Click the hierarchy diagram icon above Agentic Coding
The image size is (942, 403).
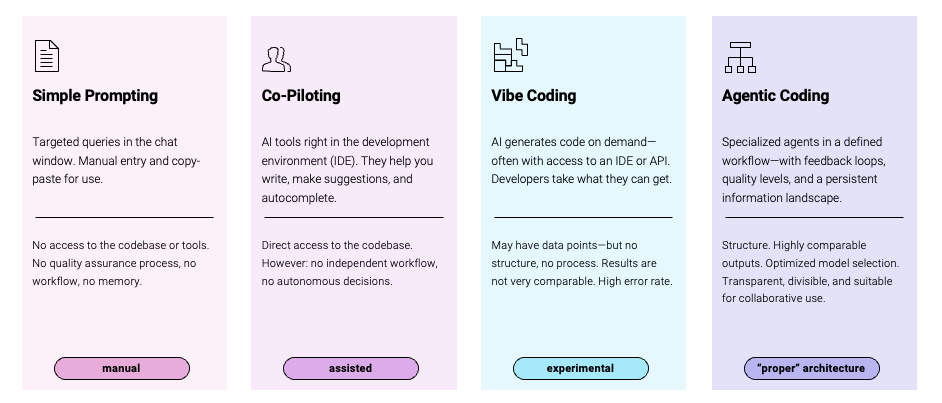[x=740, y=57]
